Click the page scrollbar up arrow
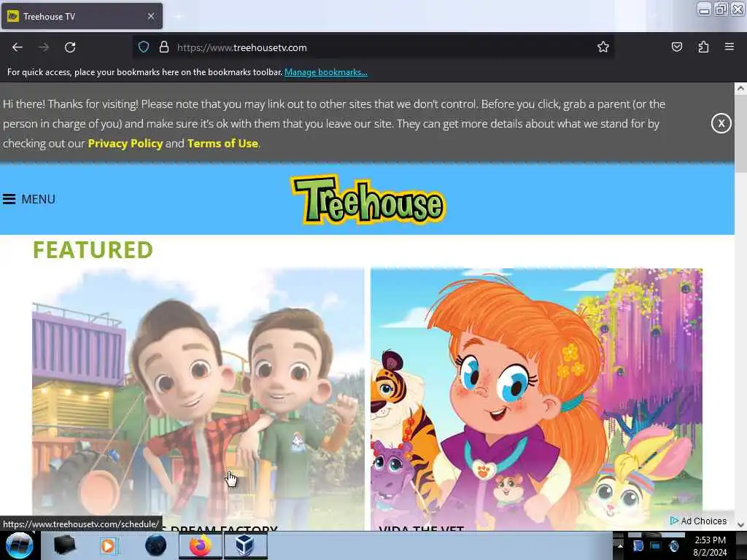This screenshot has height=560, width=747. coord(740,88)
